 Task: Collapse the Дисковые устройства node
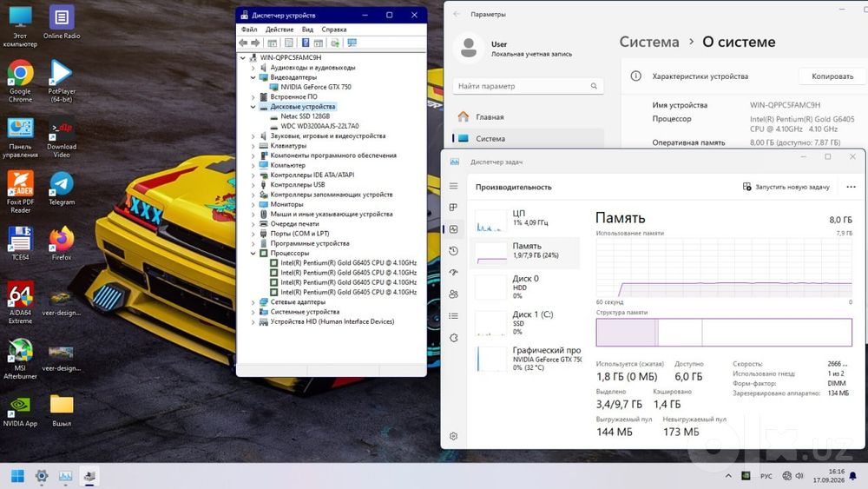coord(253,107)
